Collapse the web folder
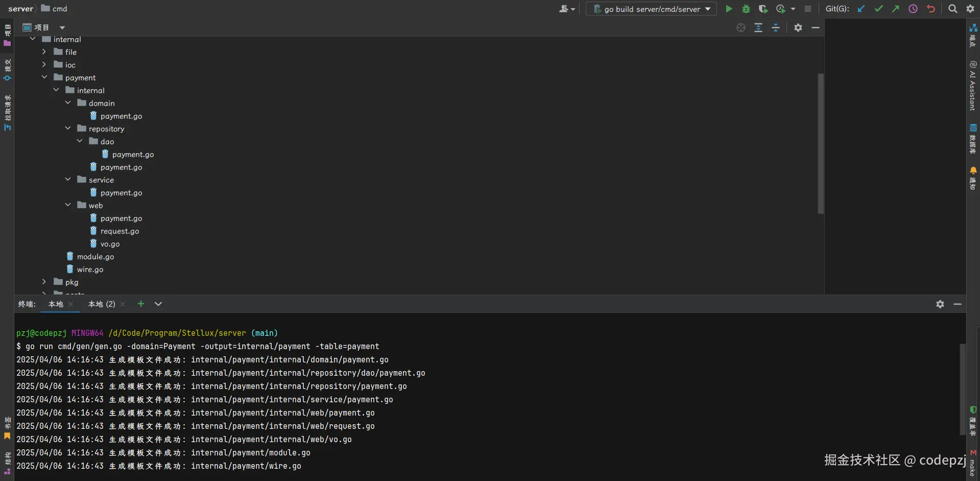Viewport: 980px width, 481px height. click(x=68, y=205)
